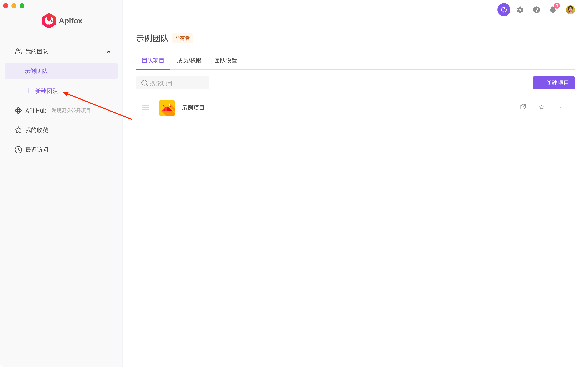588x367 pixels.
Task: Click the user avatar in top right
Action: (x=570, y=10)
